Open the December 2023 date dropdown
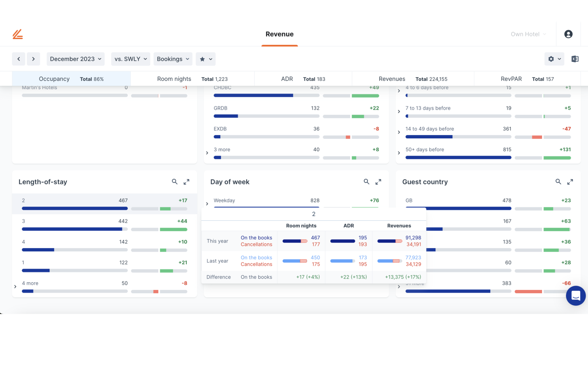The image size is (588, 368). point(76,59)
